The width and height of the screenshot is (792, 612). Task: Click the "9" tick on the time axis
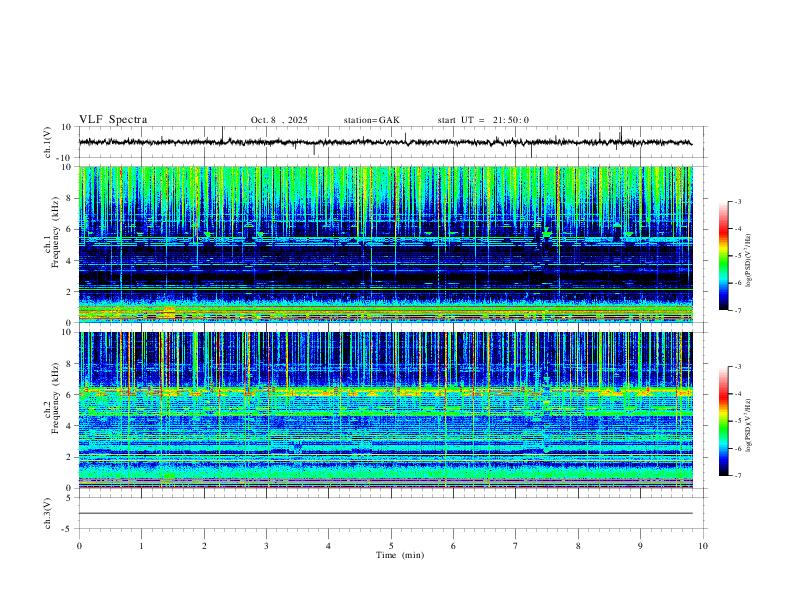tap(640, 546)
